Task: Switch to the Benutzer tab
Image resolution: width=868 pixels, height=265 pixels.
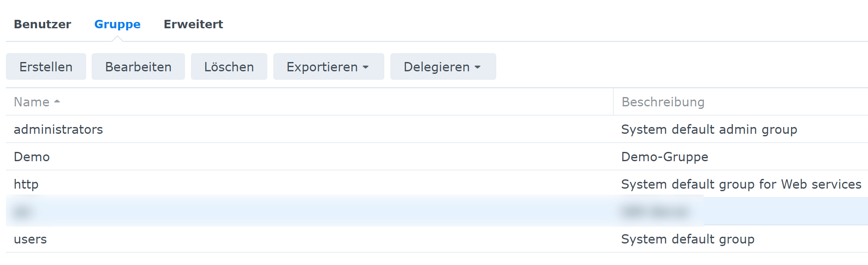Action: pos(42,24)
